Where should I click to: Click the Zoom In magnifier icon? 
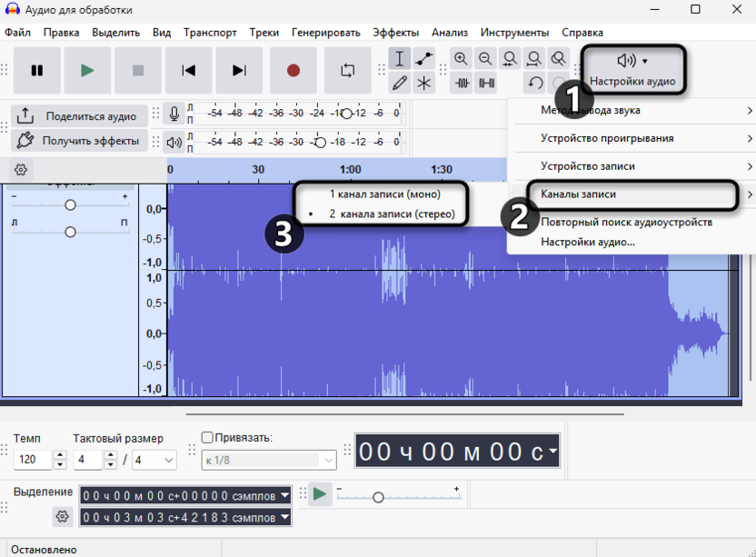click(461, 59)
